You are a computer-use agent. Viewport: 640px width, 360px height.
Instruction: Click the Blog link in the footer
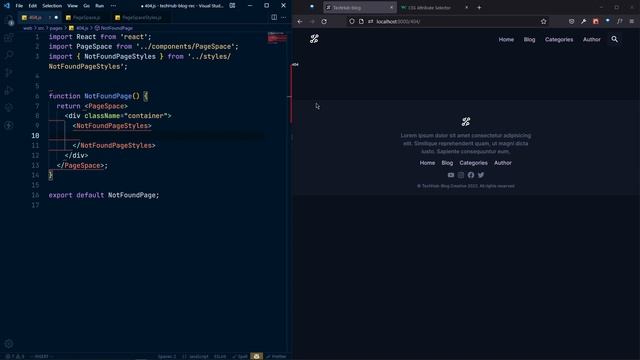pyautogui.click(x=447, y=163)
